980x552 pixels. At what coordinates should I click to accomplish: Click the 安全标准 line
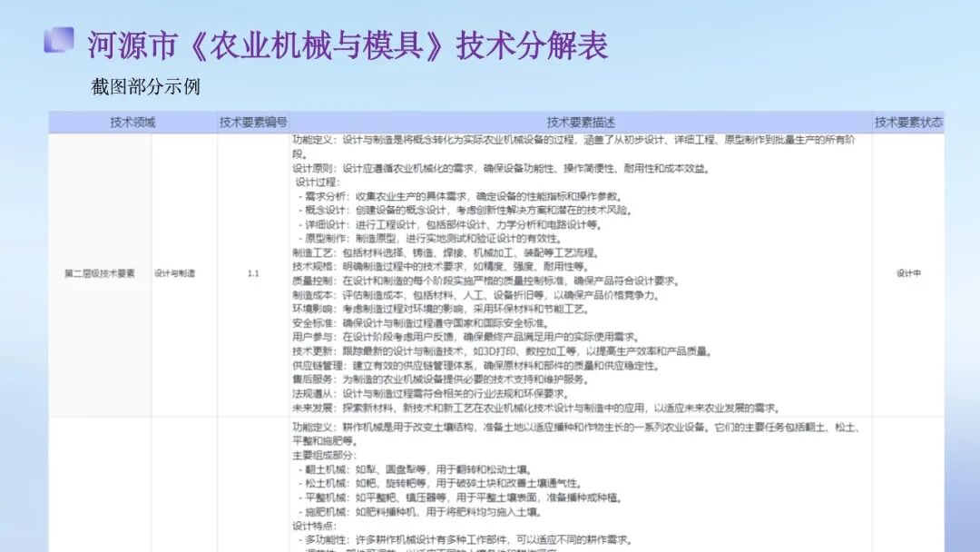421,323
